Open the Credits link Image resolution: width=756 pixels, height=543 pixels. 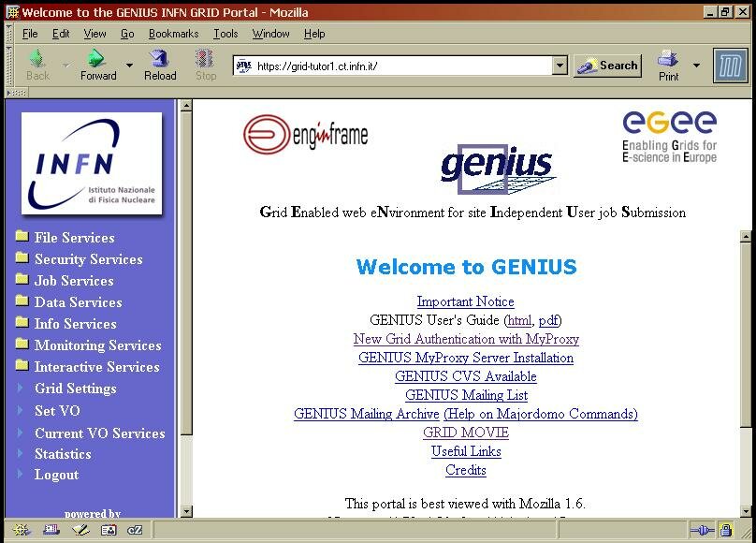click(466, 470)
